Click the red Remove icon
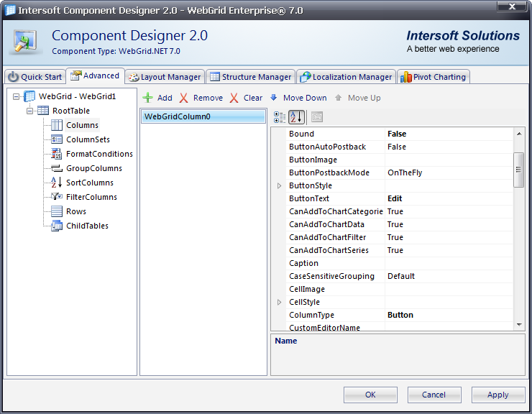Screen dimensions: 532x414 coord(184,98)
